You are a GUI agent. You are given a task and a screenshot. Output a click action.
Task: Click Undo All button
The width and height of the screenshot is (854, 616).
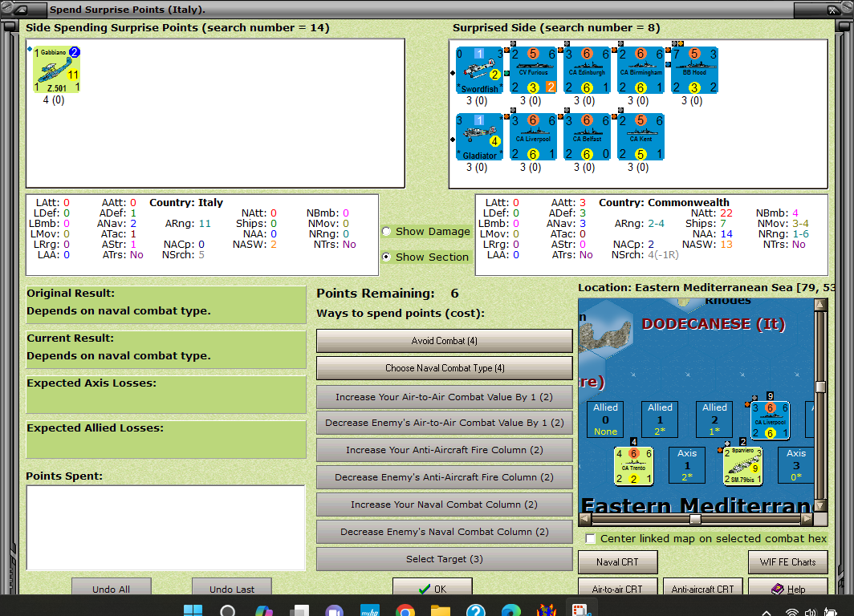(111, 587)
